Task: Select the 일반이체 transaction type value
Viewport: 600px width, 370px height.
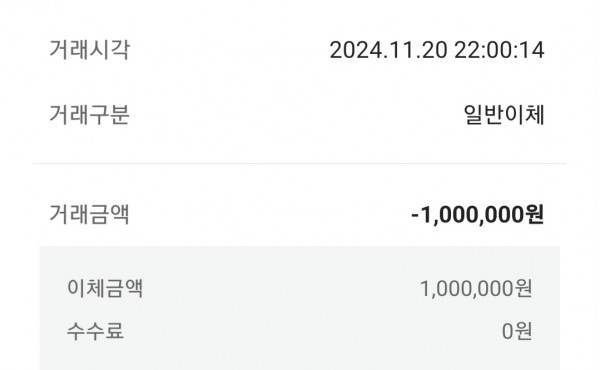Action: 504,114
